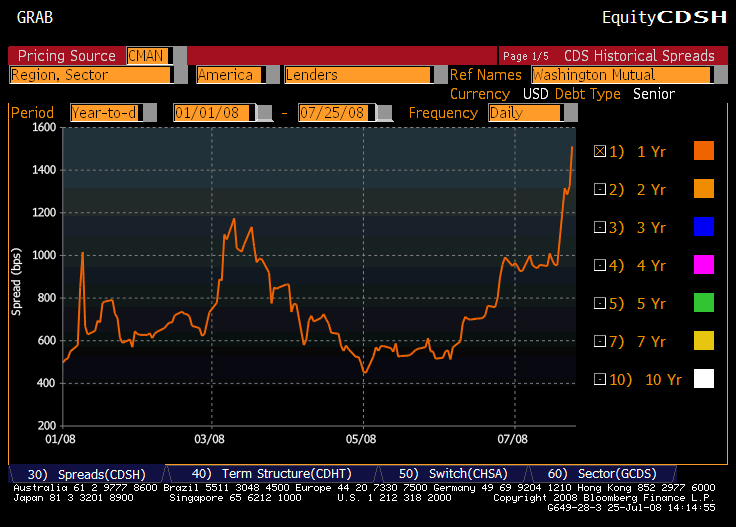This screenshot has width=736, height=527.
Task: Click the USD currency value
Action: [536, 94]
